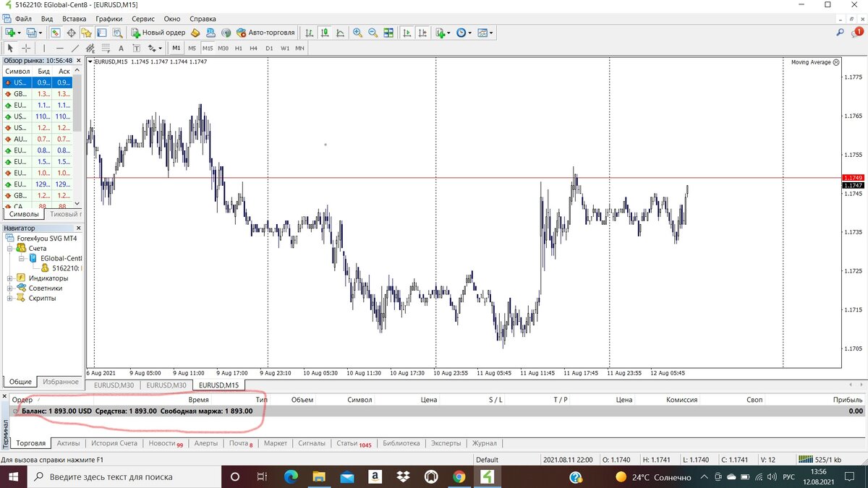The width and height of the screenshot is (868, 488).
Task: Toggle the Data Window toolbar icon
Action: click(72, 33)
